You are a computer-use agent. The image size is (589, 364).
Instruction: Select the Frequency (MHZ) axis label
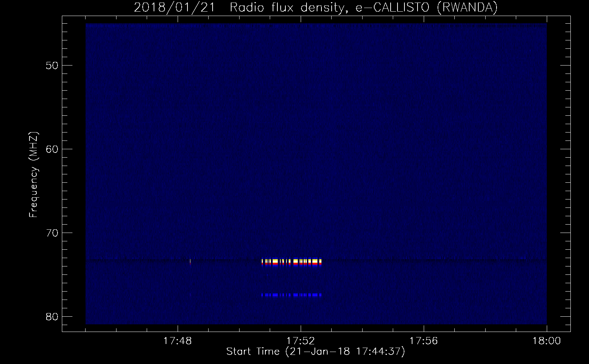tap(33, 175)
